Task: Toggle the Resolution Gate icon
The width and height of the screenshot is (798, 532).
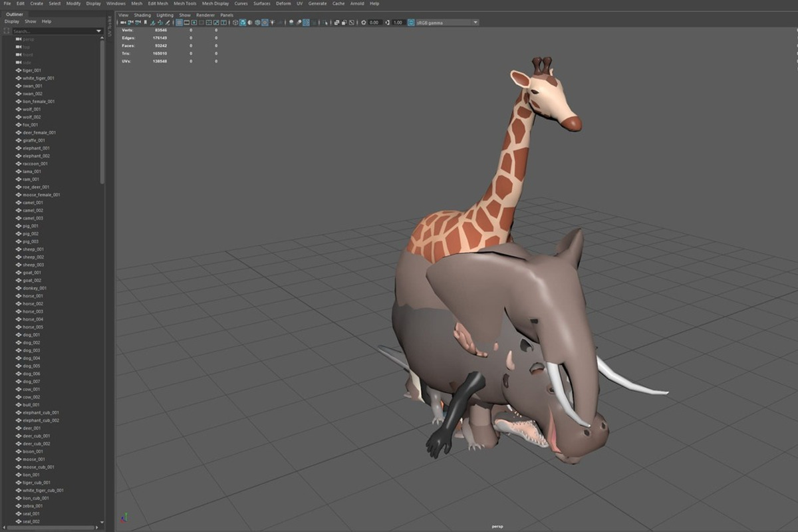Action: click(194, 23)
